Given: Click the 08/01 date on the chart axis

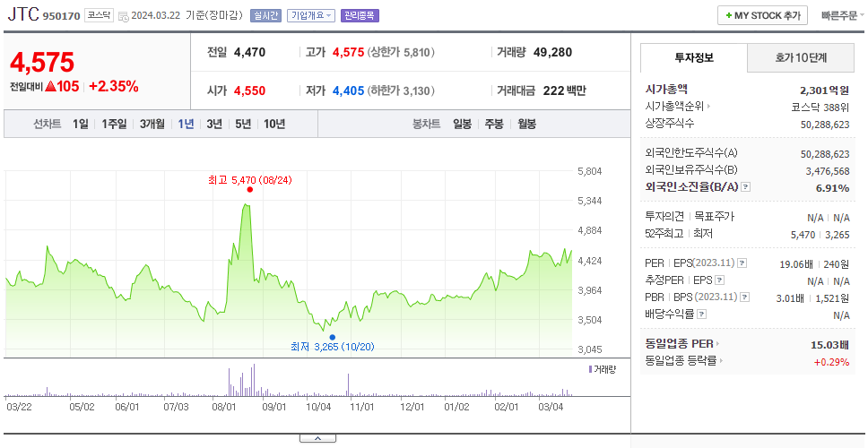Looking at the screenshot, I should click(x=225, y=407).
